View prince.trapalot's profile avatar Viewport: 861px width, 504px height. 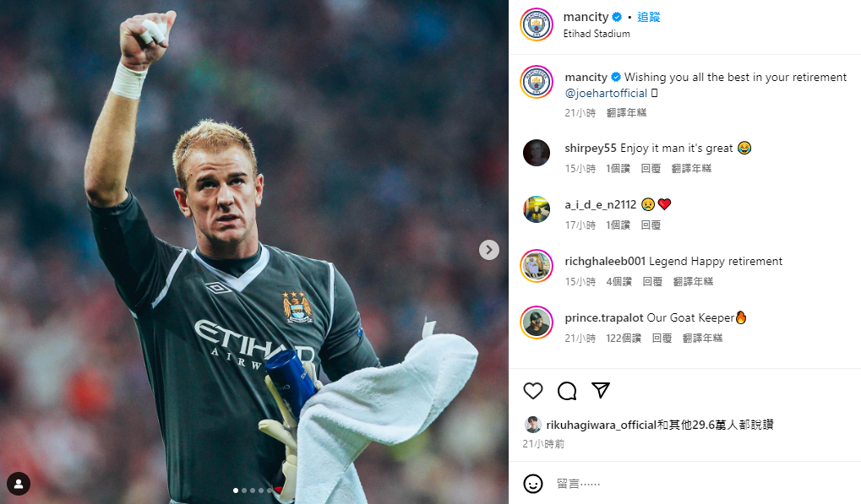pos(537,322)
